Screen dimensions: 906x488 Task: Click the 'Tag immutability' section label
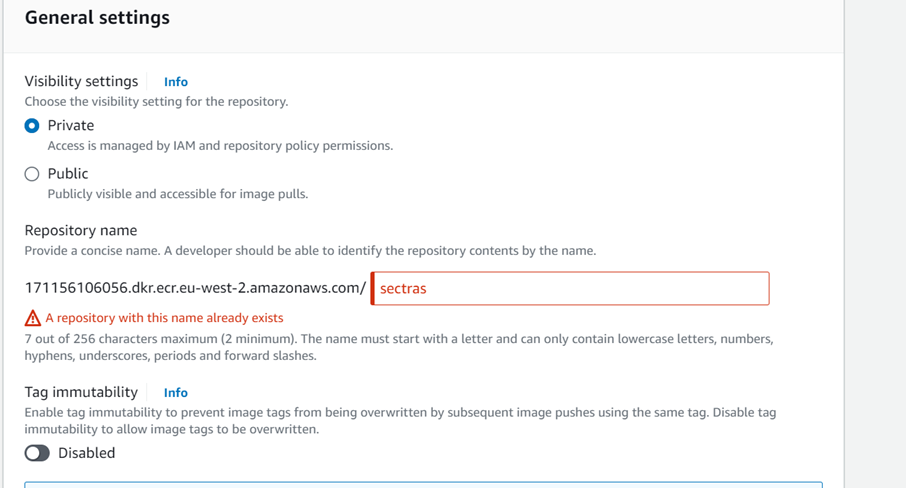pos(81,392)
